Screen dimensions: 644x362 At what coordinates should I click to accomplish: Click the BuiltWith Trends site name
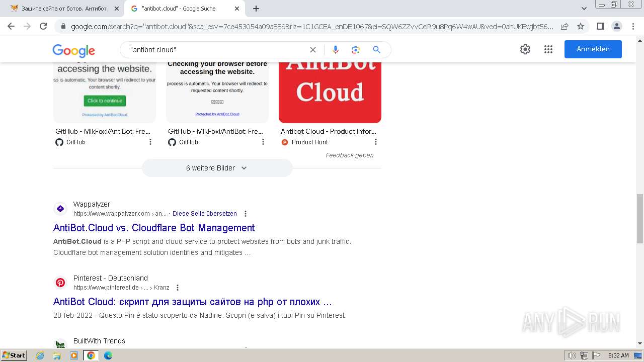point(99,341)
